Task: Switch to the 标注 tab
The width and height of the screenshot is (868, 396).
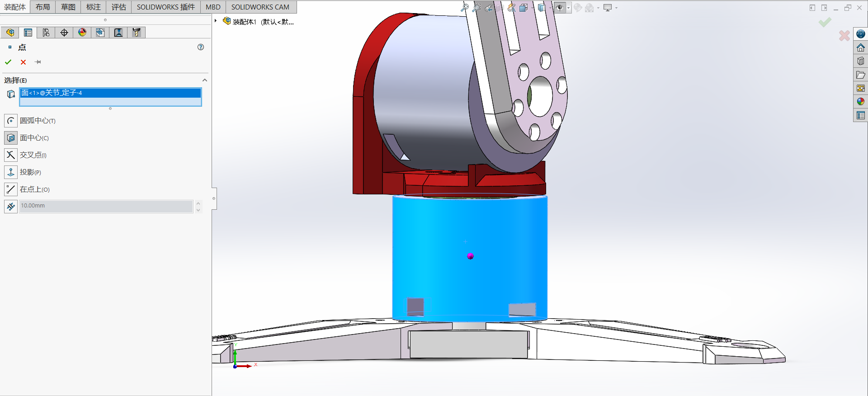Action: (x=94, y=7)
